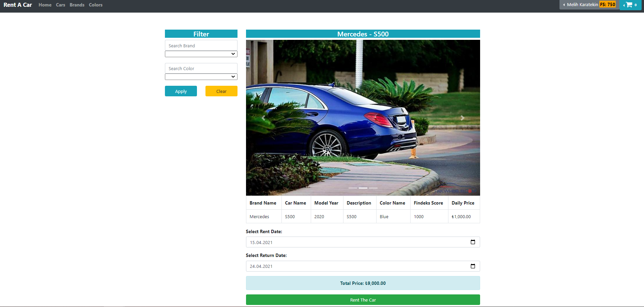Select third carousel indicator
This screenshot has width=644, height=307.
(x=373, y=188)
